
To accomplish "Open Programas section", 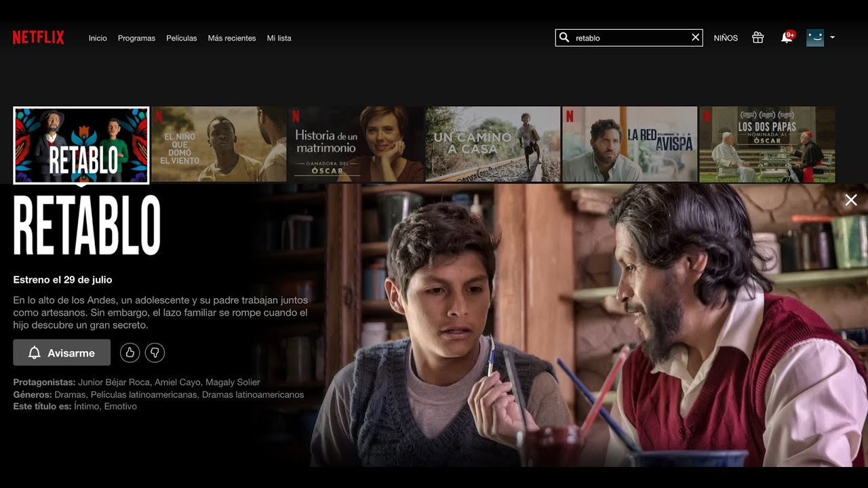I will 136,39.
